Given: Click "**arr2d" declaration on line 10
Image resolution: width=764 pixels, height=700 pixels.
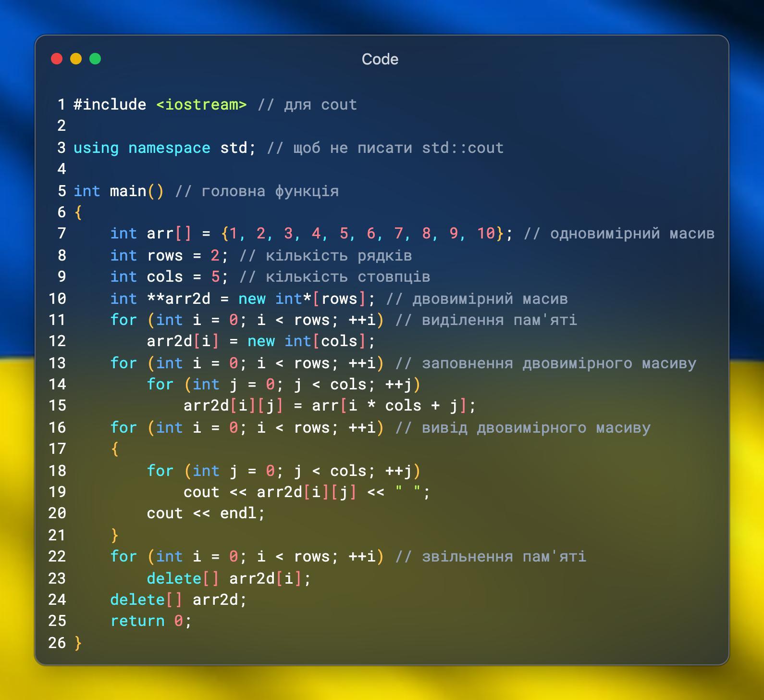Looking at the screenshot, I should tap(179, 299).
